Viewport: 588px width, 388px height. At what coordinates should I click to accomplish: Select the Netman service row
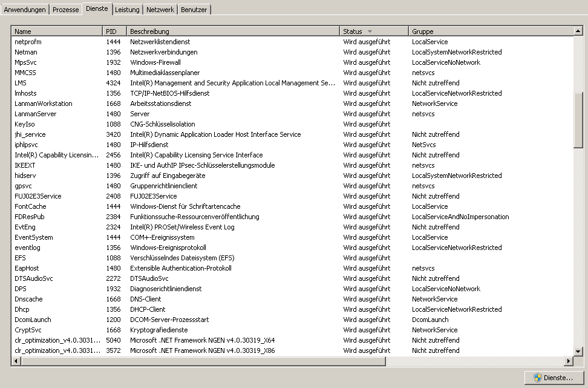[293, 52]
